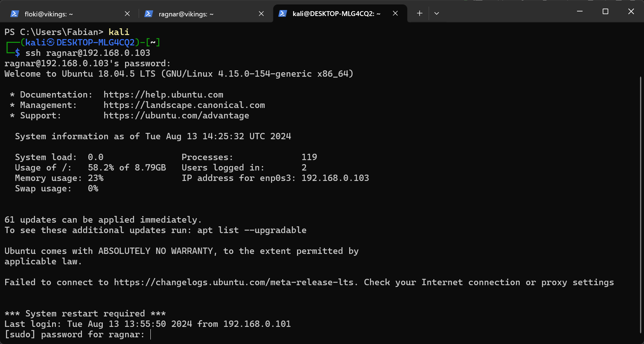Image resolution: width=644 pixels, height=344 pixels.
Task: Click PowerShell icon on floki tab
Action: 15,14
